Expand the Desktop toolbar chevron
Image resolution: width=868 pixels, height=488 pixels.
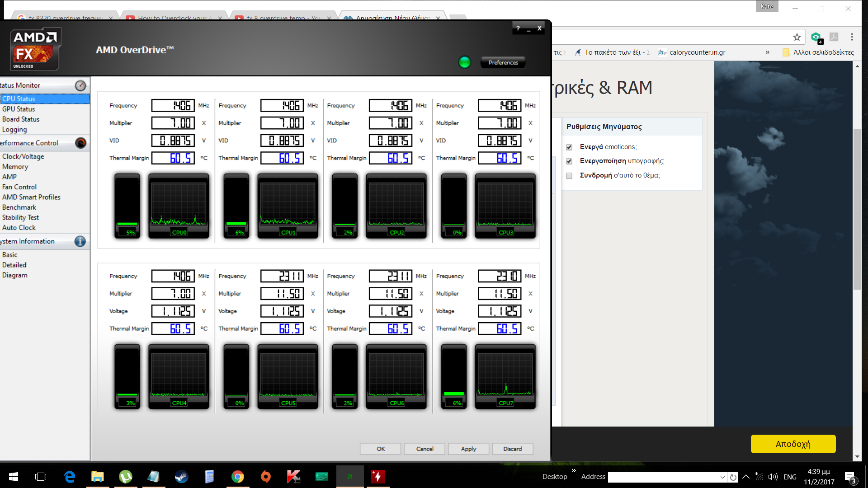pyautogui.click(x=574, y=471)
